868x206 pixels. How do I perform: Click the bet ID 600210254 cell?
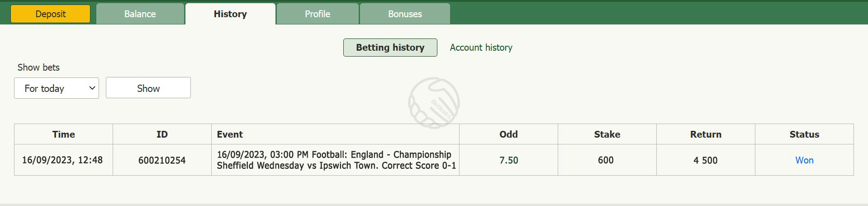[162, 160]
